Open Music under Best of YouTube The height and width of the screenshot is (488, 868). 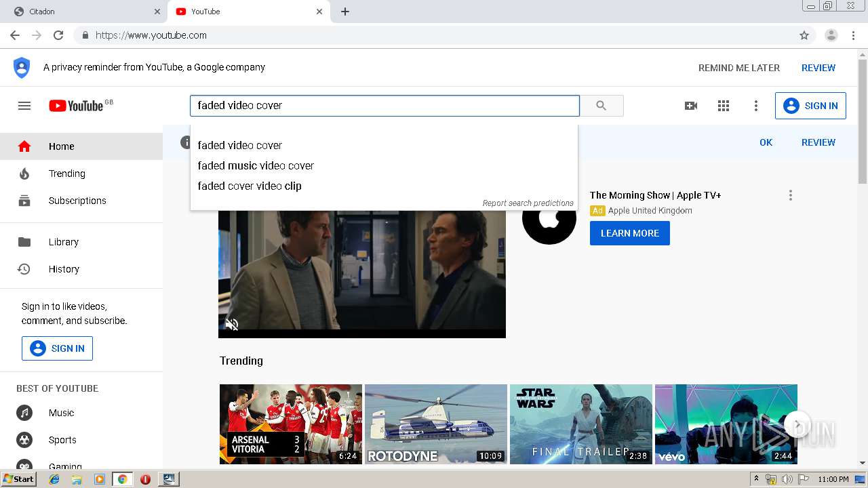(81, 413)
